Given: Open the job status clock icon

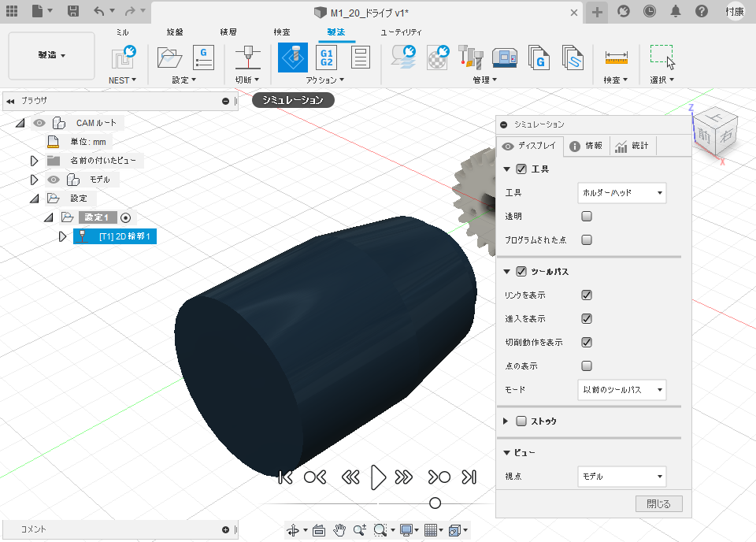Looking at the screenshot, I should [x=650, y=11].
